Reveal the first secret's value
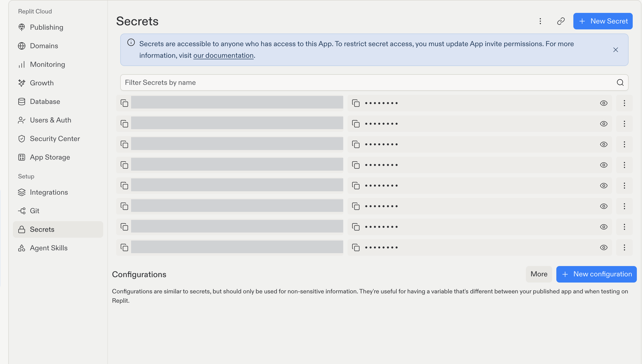Image resolution: width=642 pixels, height=364 pixels. tap(604, 103)
